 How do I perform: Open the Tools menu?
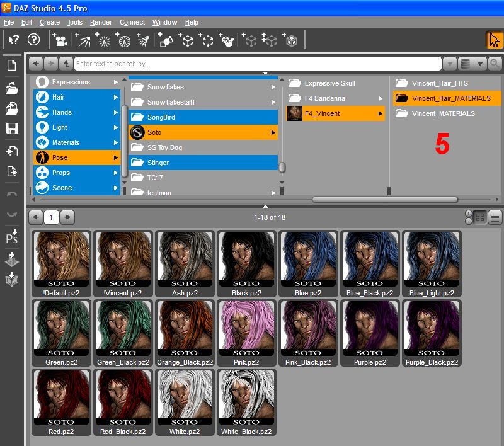coord(74,22)
